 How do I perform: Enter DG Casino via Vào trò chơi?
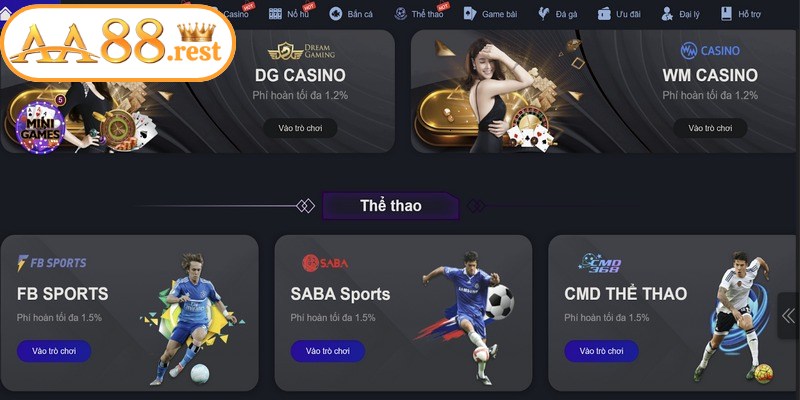[x=300, y=128]
